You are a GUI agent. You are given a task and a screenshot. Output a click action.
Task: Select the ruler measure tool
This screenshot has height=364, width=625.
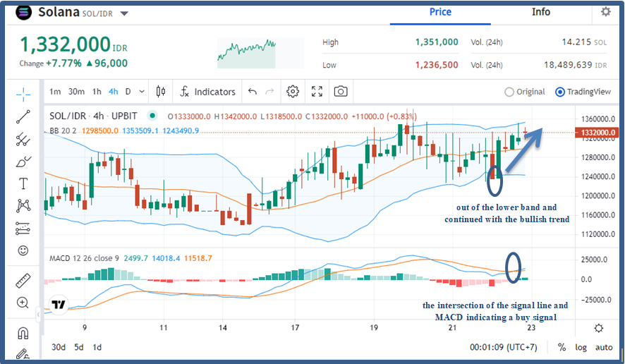[23, 281]
